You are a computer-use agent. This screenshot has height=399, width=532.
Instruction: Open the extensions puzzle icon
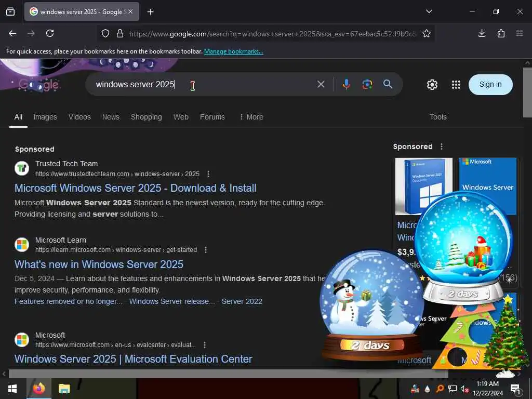tap(501, 33)
